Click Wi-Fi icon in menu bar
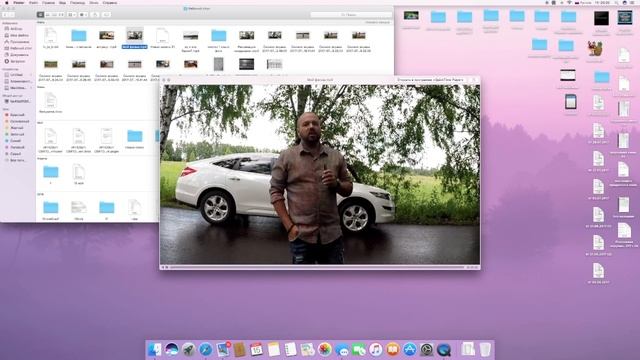Image resolution: width=640 pixels, height=360 pixels. point(569,2)
